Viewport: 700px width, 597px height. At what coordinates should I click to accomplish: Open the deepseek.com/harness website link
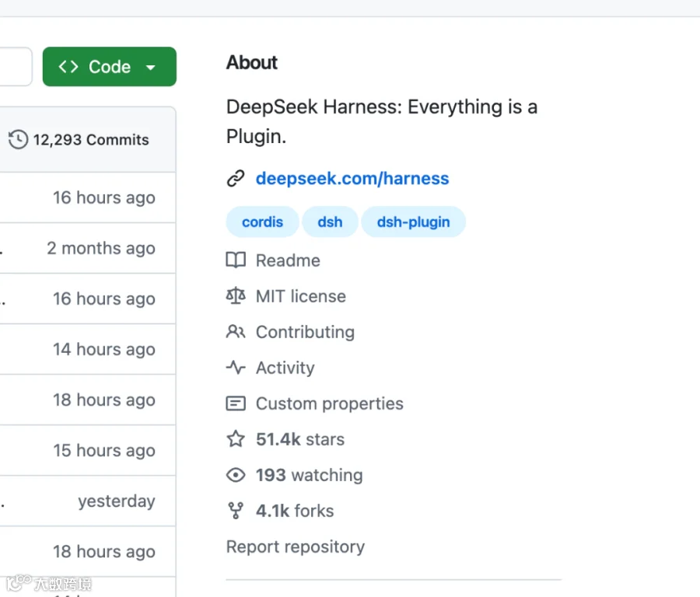click(352, 179)
